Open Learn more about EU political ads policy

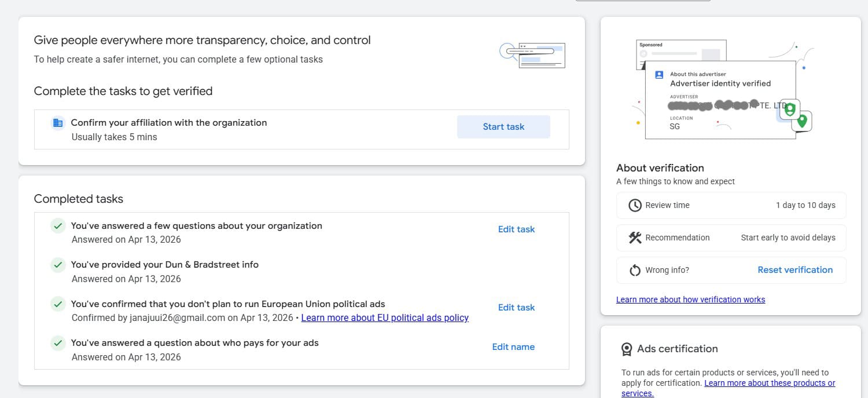coord(385,317)
